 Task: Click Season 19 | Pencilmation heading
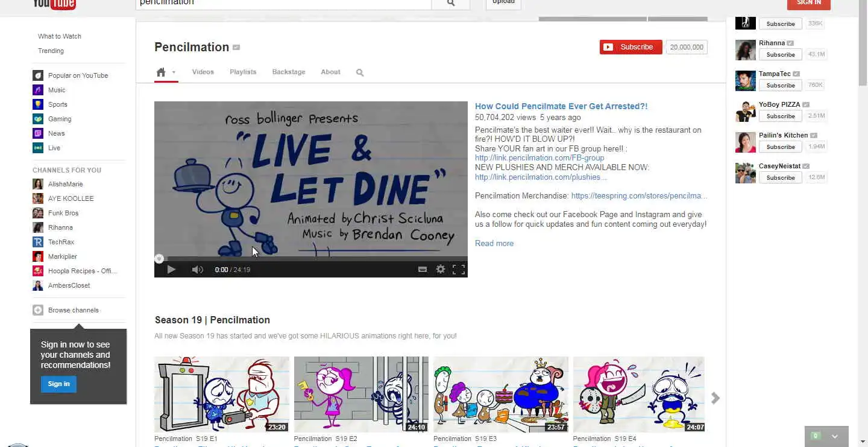tap(212, 320)
